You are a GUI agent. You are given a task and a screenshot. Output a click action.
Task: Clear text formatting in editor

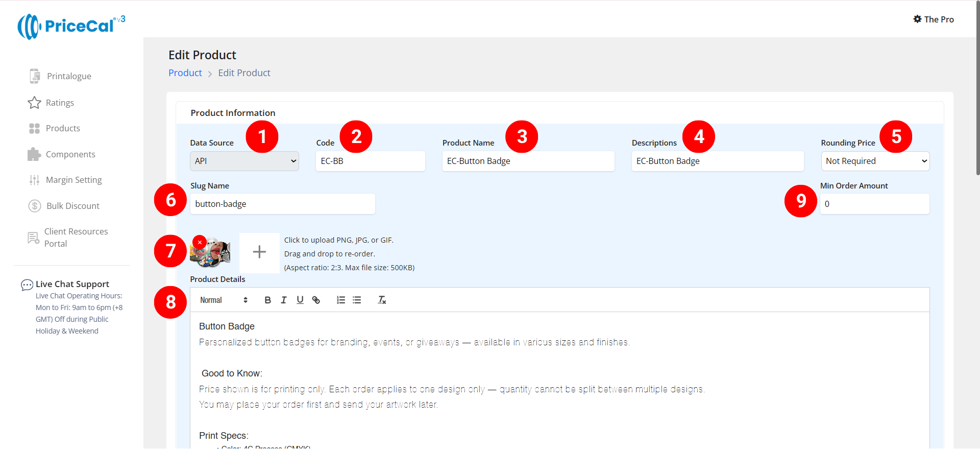pos(382,300)
